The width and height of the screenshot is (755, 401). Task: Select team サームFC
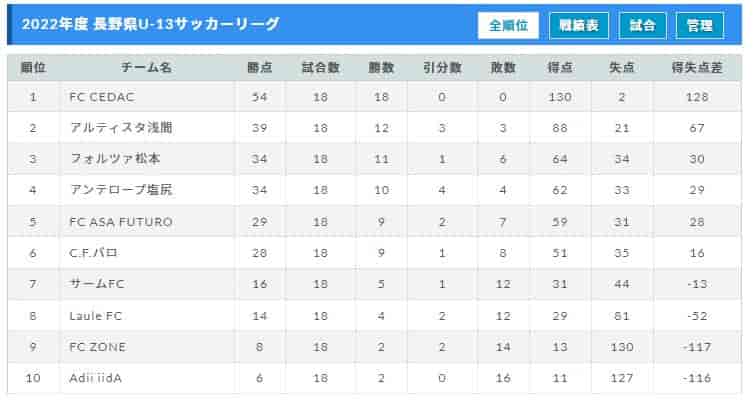click(98, 284)
